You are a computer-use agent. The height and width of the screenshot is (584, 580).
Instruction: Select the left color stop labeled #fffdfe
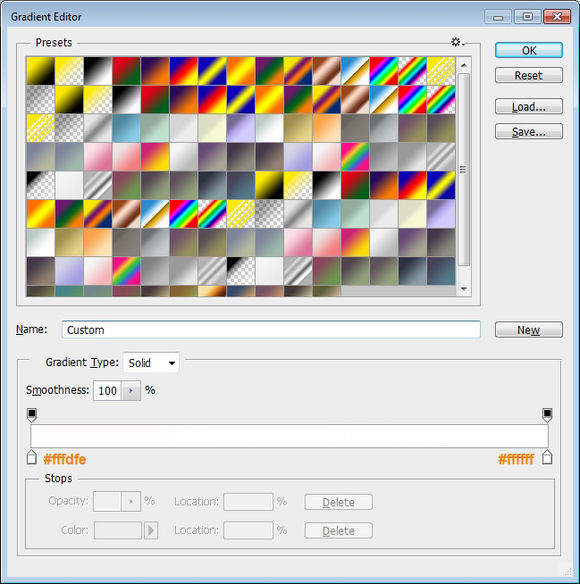coord(32,457)
